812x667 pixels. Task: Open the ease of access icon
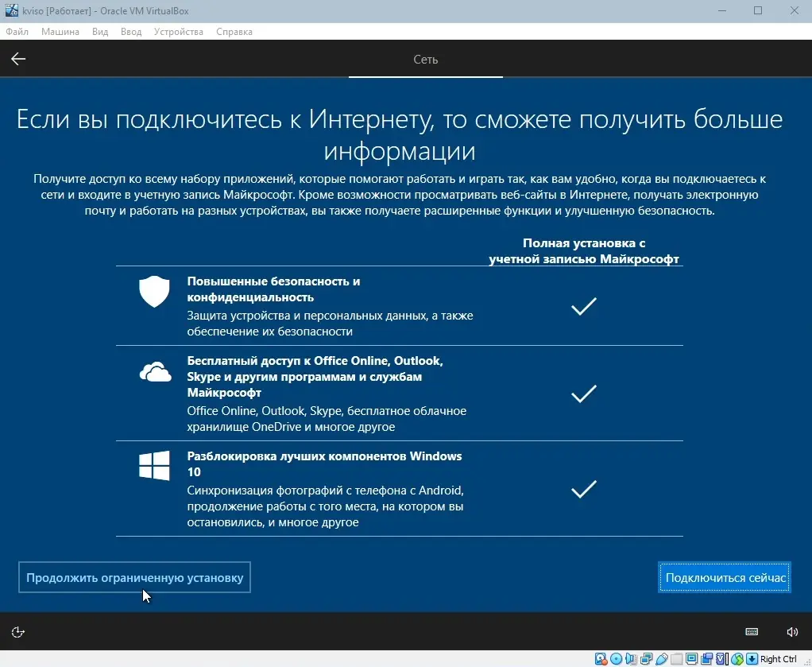[x=17, y=632]
